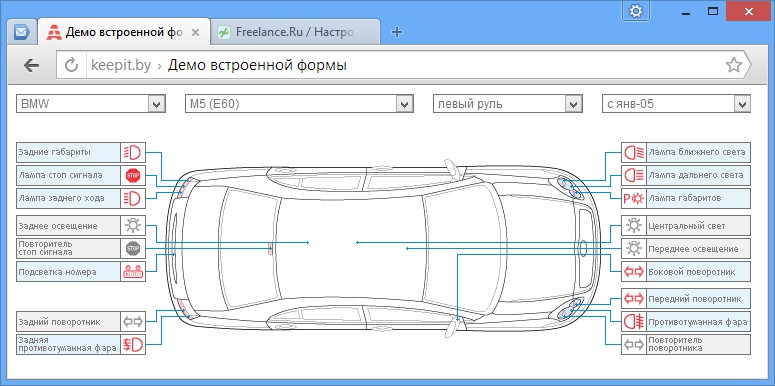Go back with the arrow button
775x386 pixels.
click(31, 65)
